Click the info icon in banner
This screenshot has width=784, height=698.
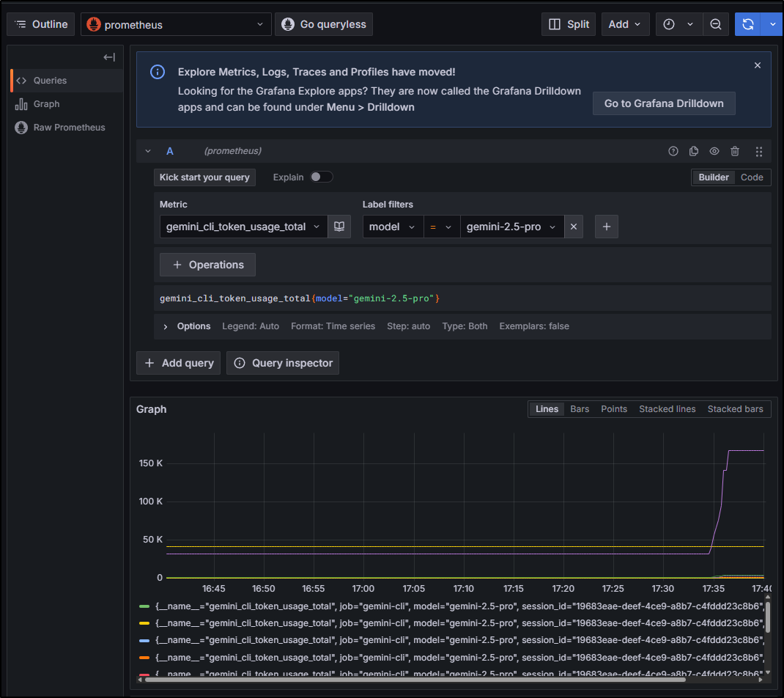(158, 72)
